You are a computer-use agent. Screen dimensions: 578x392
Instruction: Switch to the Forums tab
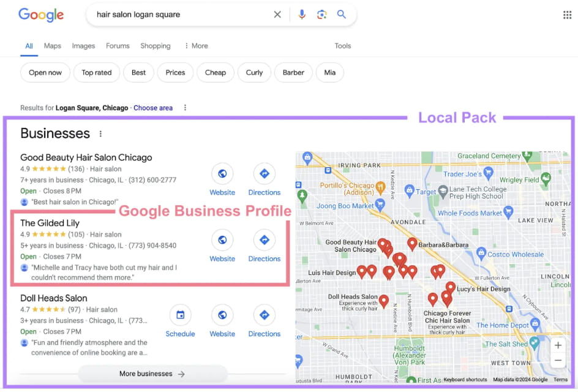click(118, 46)
